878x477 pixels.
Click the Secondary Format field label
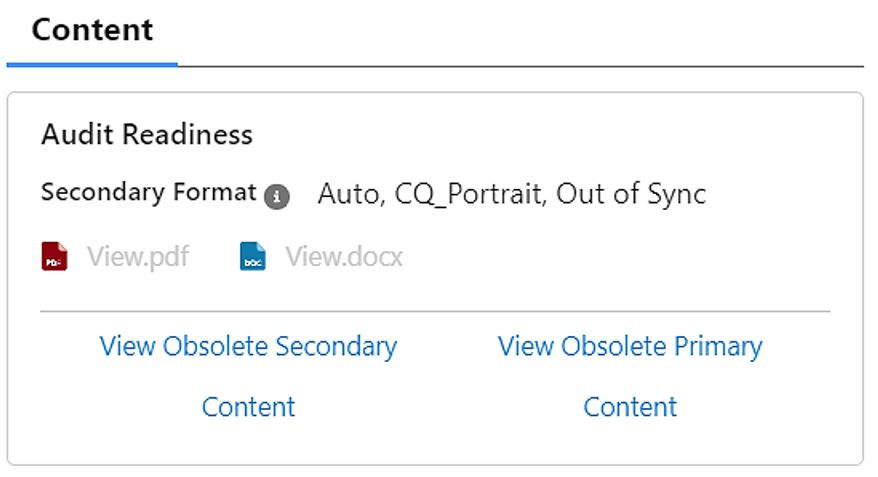(x=149, y=192)
